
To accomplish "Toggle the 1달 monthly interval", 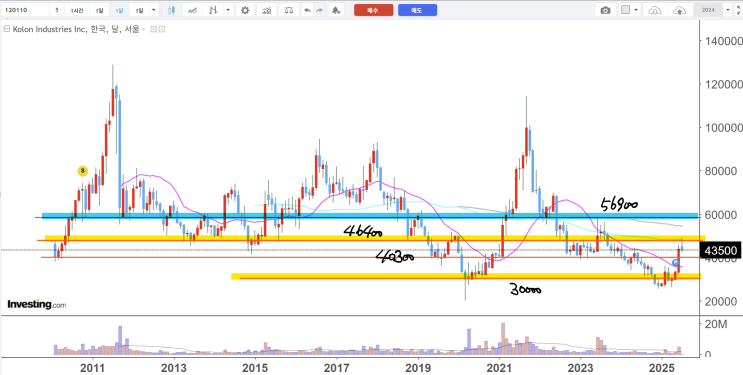I will coord(119,10).
